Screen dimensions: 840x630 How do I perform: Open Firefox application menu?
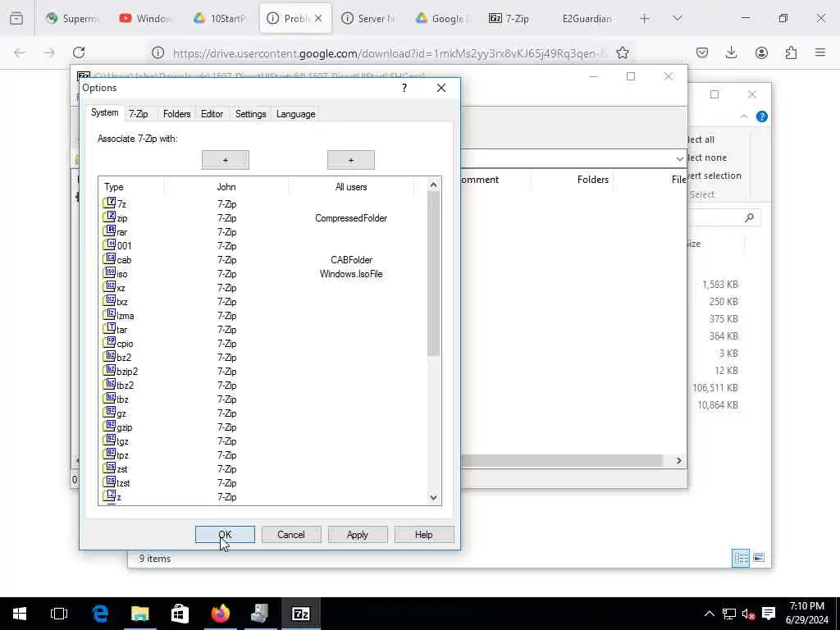(x=820, y=52)
